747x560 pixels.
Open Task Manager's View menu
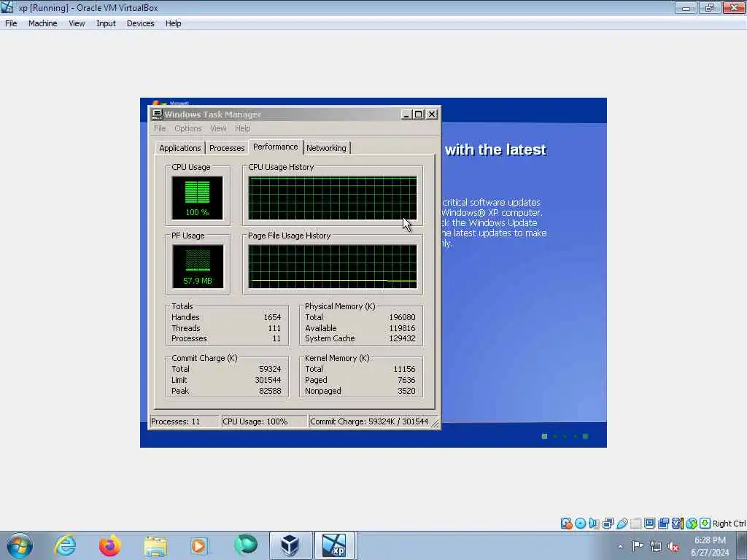pyautogui.click(x=218, y=128)
